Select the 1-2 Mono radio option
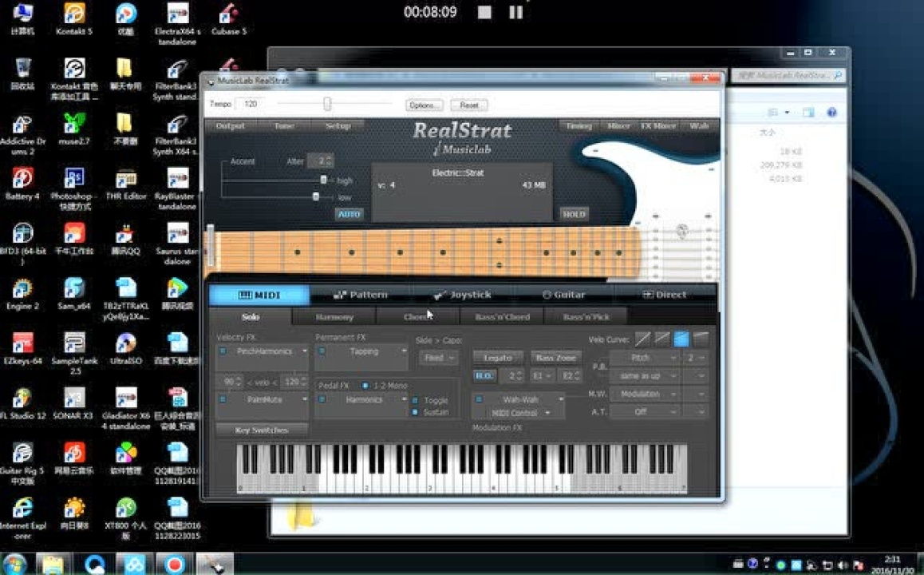The width and height of the screenshot is (924, 575). pos(365,386)
